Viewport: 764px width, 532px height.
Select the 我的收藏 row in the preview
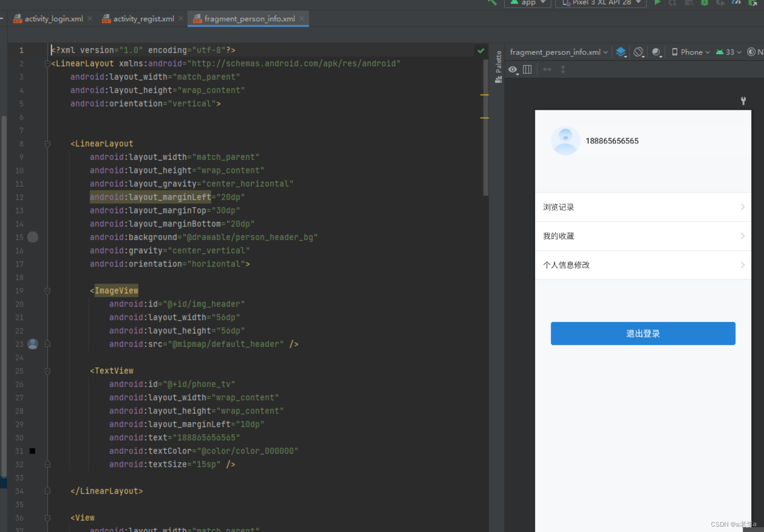click(x=643, y=236)
